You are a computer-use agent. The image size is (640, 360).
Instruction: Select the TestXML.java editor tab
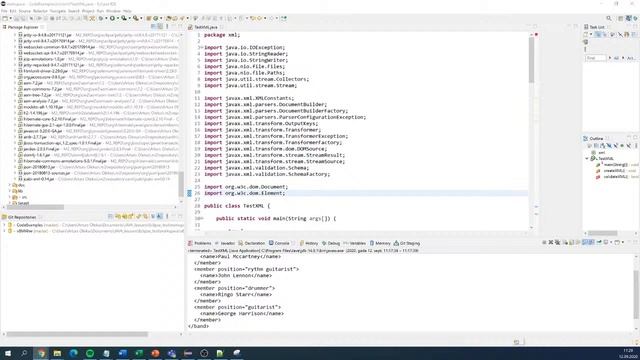coord(206,27)
